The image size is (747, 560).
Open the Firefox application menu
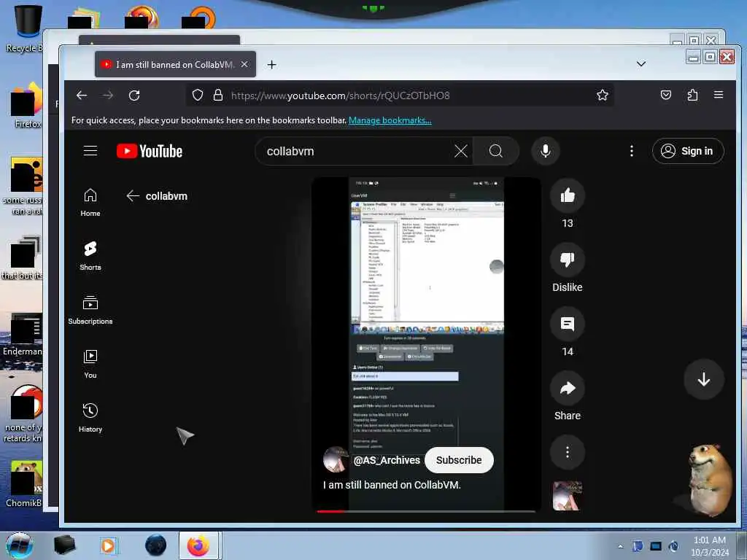(x=719, y=96)
